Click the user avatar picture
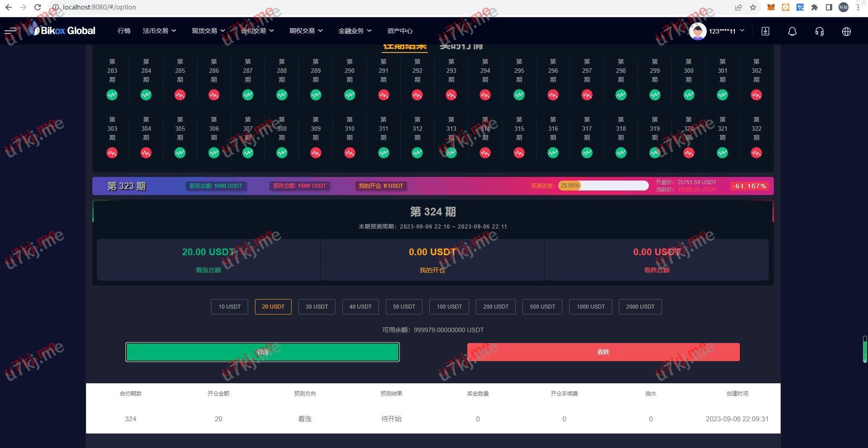 pos(697,31)
